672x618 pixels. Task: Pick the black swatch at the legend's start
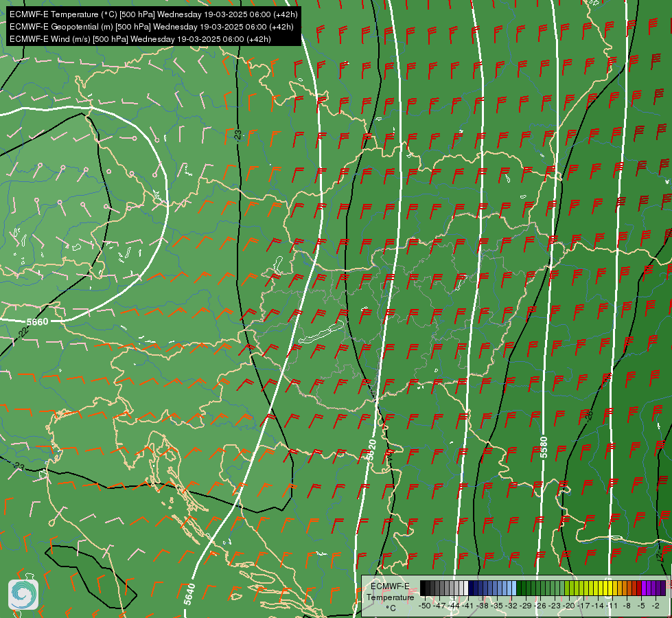tap(423, 588)
